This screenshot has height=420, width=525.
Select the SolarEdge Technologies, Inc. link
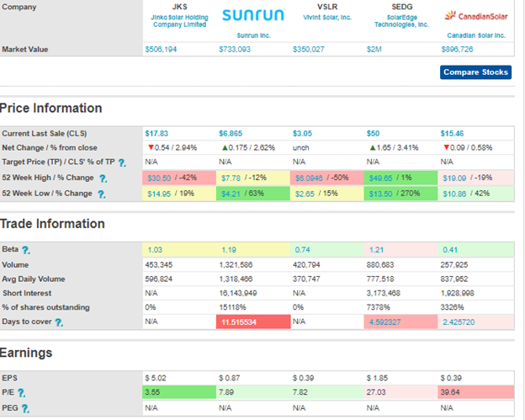point(400,21)
